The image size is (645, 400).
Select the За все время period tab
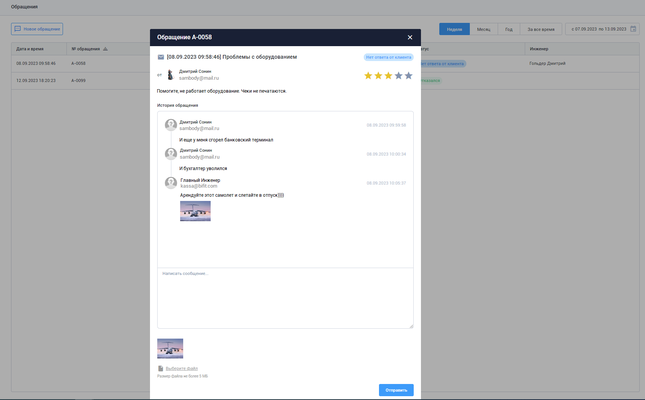point(539,29)
